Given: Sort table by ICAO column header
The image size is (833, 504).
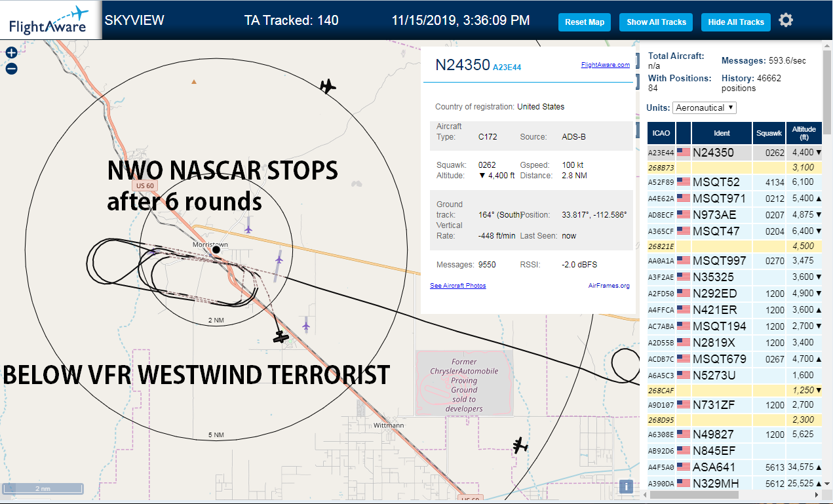Looking at the screenshot, I should coord(661,133).
